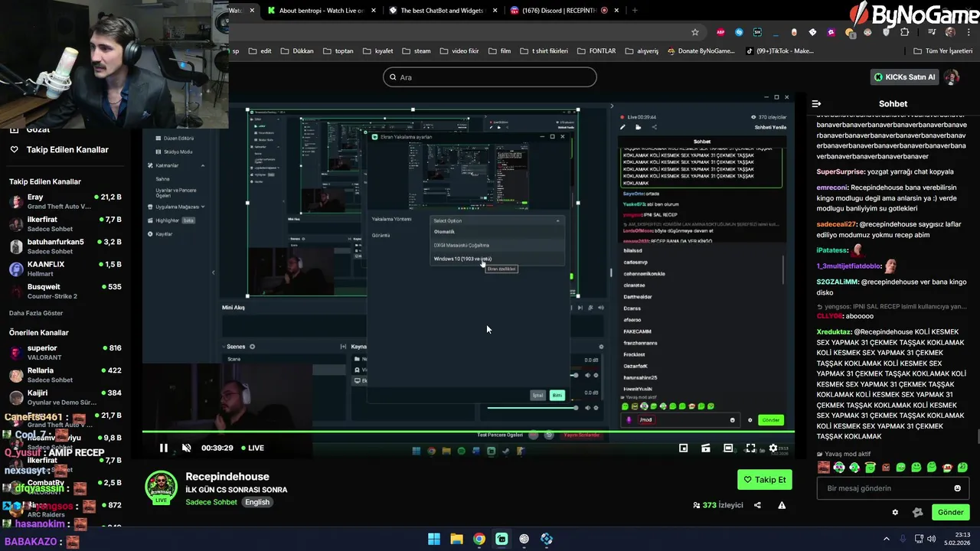This screenshot has width=980, height=551.
Task: Open chat settings gear icon
Action: (895, 512)
